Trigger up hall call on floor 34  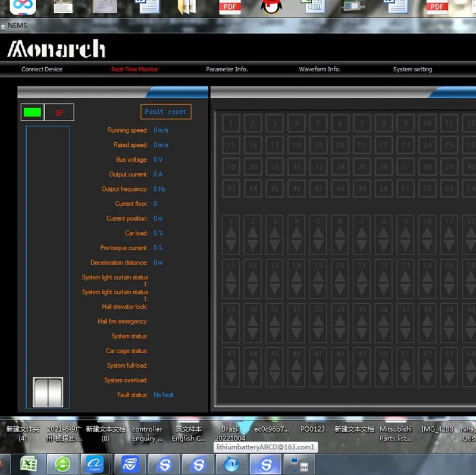pos(340,320)
